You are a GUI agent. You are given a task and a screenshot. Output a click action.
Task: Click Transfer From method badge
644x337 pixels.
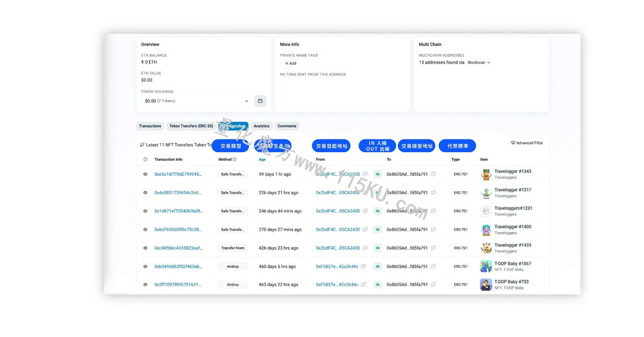[x=233, y=248]
